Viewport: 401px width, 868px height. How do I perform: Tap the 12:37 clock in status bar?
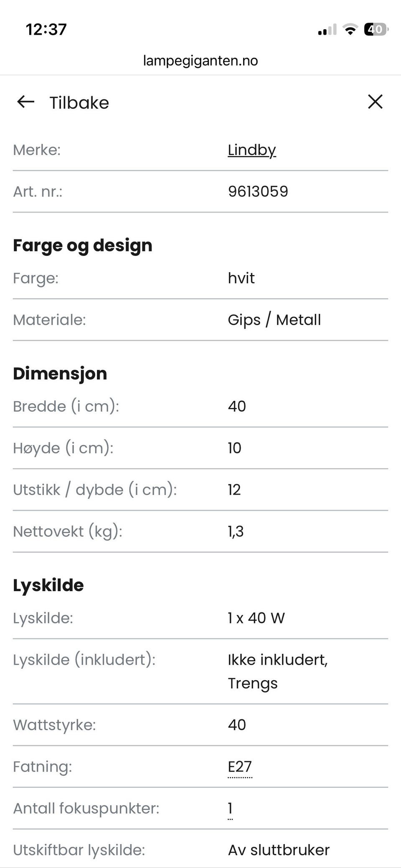(46, 30)
